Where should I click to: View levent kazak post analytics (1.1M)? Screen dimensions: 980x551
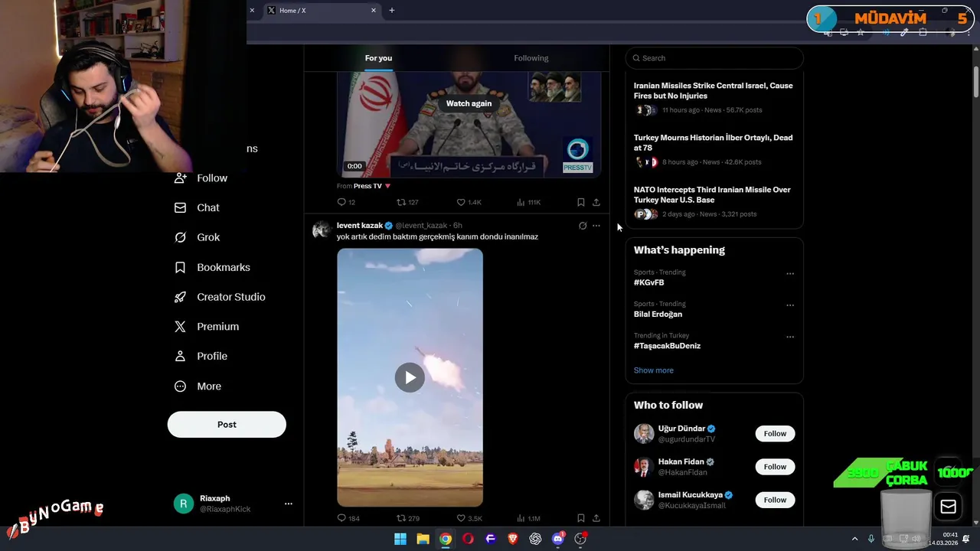click(x=528, y=518)
